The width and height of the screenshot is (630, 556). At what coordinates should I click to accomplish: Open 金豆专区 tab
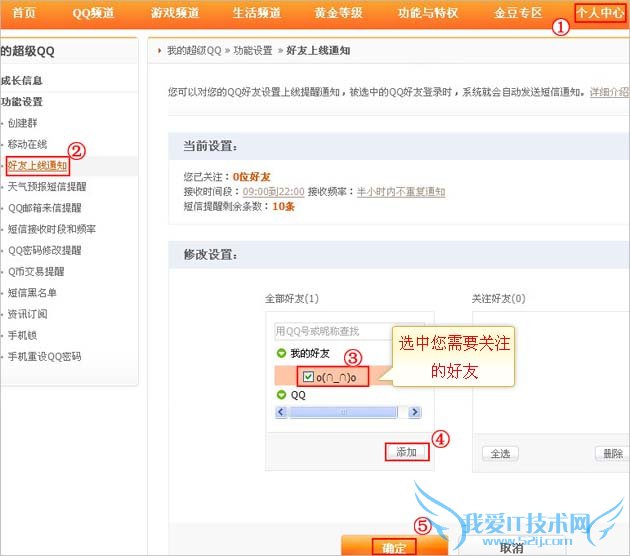[x=518, y=13]
